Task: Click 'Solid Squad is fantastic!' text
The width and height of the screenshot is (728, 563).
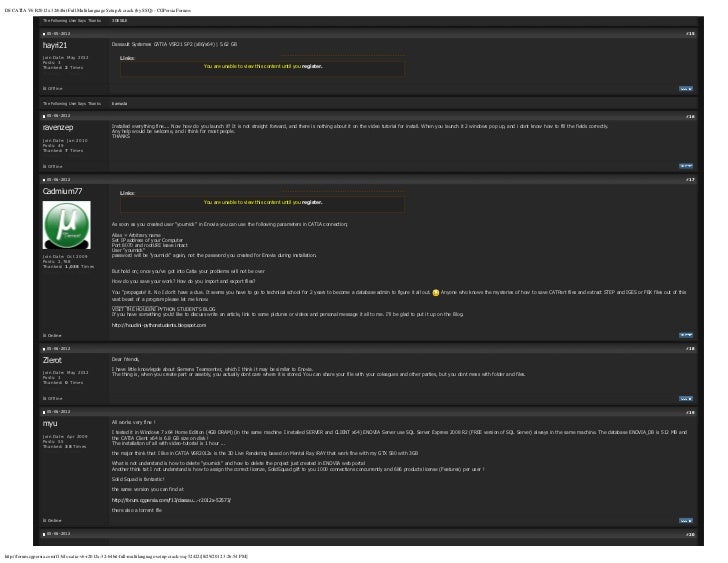Action: (x=138, y=479)
